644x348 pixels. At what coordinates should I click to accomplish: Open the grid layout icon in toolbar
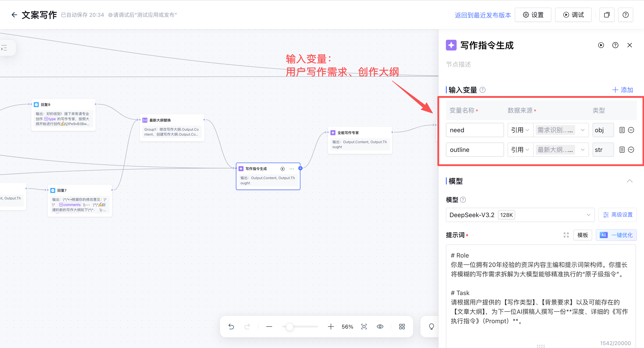click(x=402, y=327)
